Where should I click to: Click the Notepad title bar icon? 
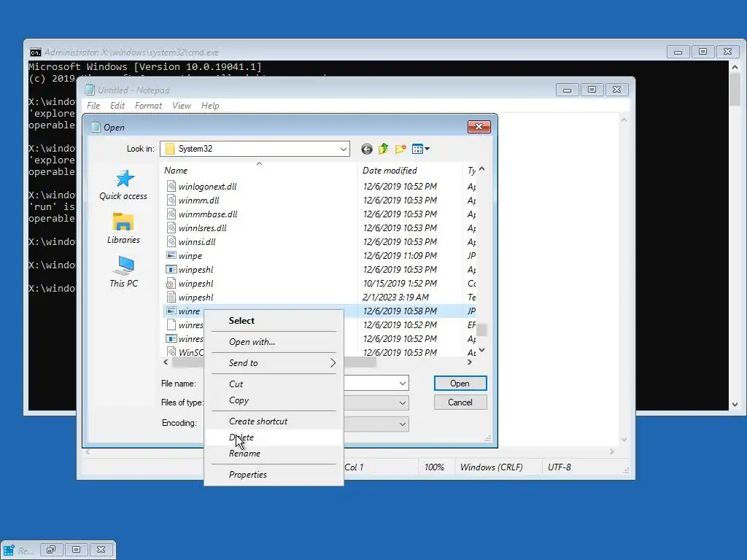point(90,90)
